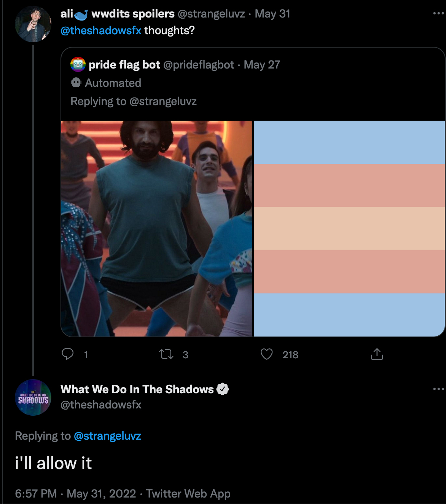Open more options on ali's tweet
This screenshot has height=504, width=446.
(x=438, y=14)
